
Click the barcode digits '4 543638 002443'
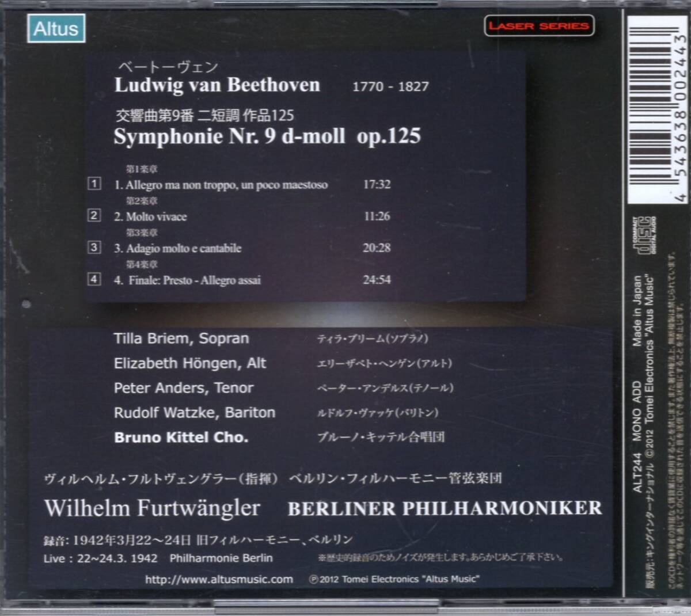click(x=680, y=117)
